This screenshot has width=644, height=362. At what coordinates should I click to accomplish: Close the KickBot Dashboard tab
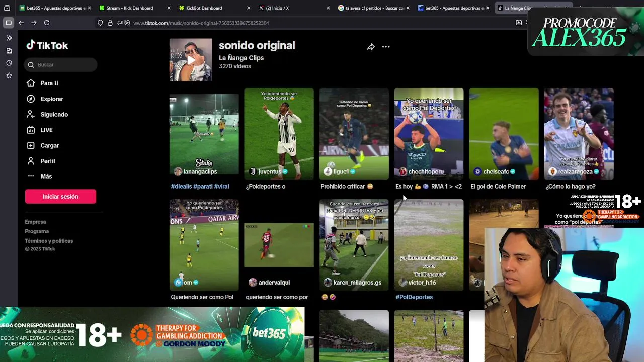pyautogui.click(x=249, y=8)
